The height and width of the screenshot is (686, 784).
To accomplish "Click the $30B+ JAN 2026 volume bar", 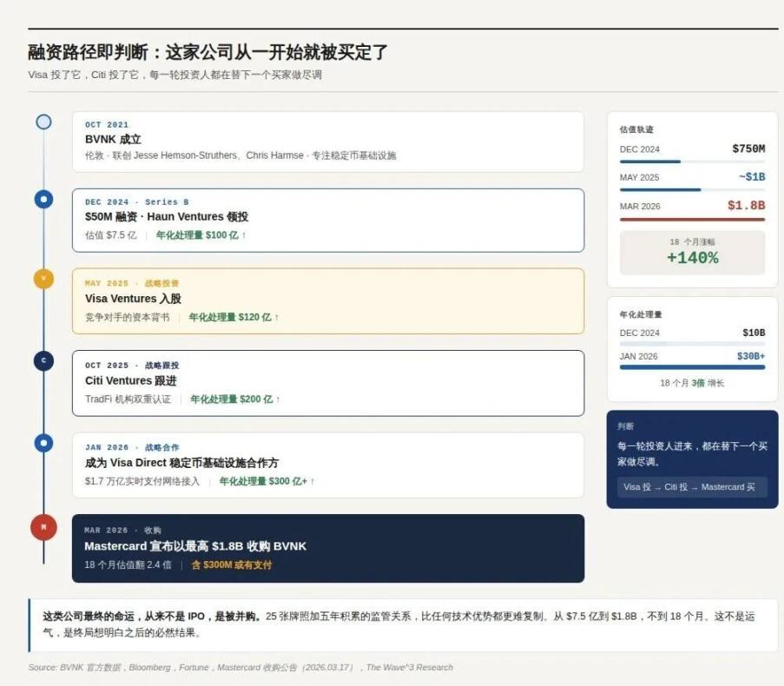I will pyautogui.click(x=692, y=367).
